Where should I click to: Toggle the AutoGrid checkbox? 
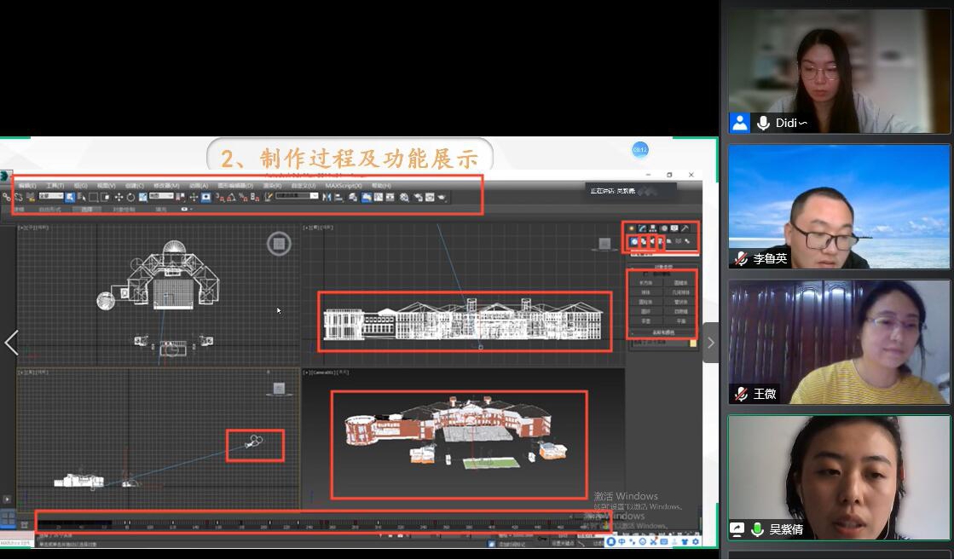pyautogui.click(x=645, y=275)
